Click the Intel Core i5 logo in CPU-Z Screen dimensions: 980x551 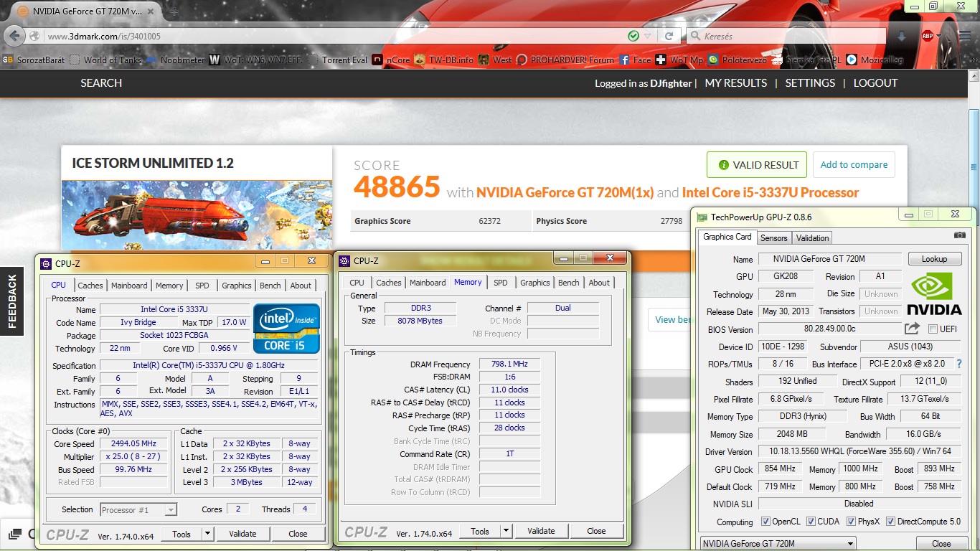(286, 328)
